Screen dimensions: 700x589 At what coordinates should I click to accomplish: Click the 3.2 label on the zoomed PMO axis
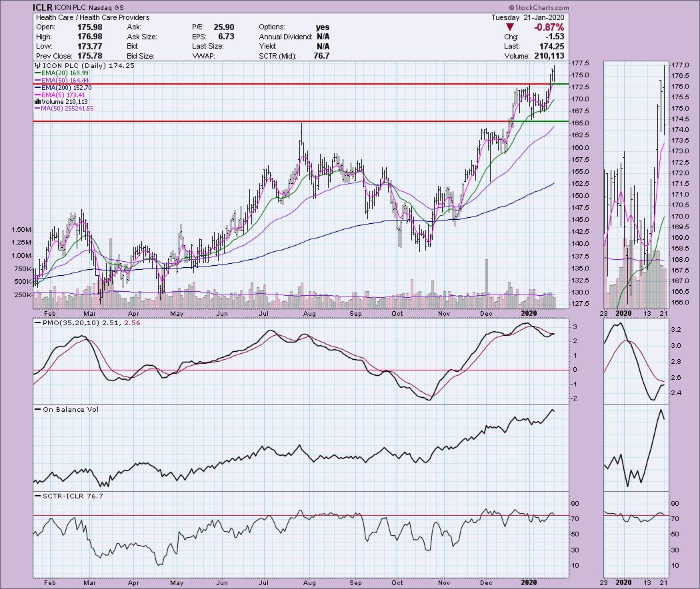[676, 330]
